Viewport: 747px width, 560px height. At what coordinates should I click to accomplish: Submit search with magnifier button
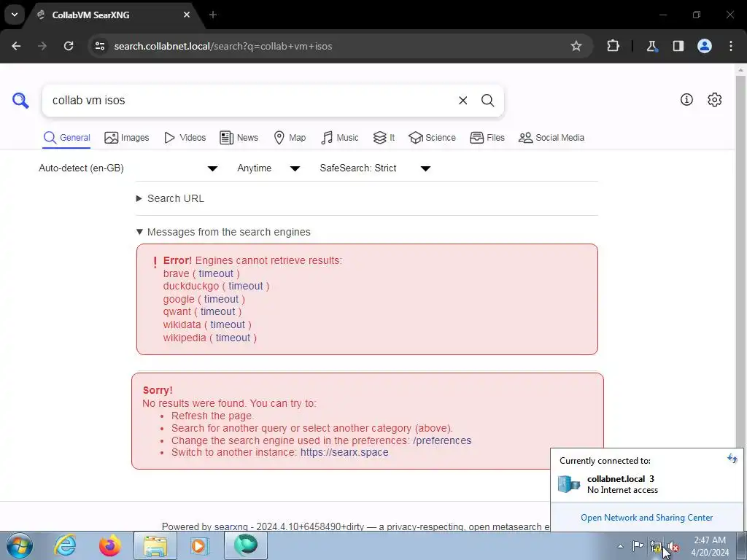coord(487,101)
